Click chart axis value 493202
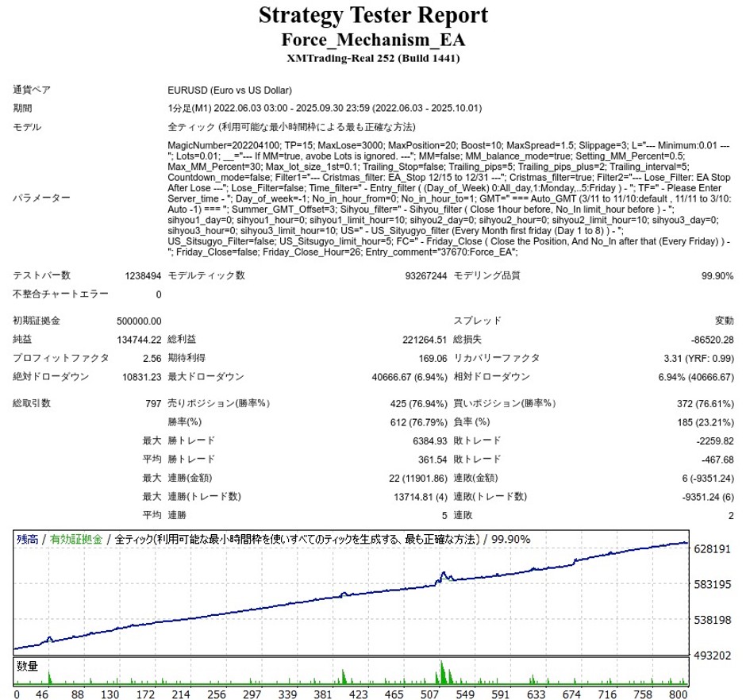 [712, 656]
